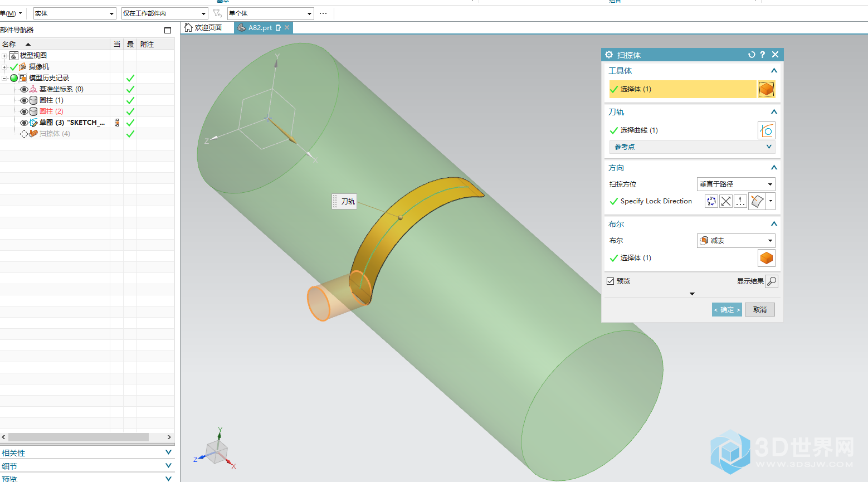The height and width of the screenshot is (482, 868).
Task: Click the face normal vector type icon
Action: click(x=757, y=201)
